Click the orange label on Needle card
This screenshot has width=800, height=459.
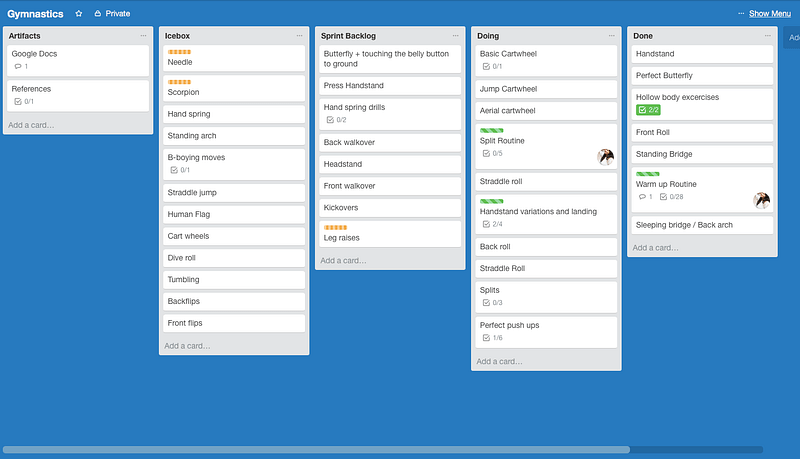pyautogui.click(x=179, y=52)
